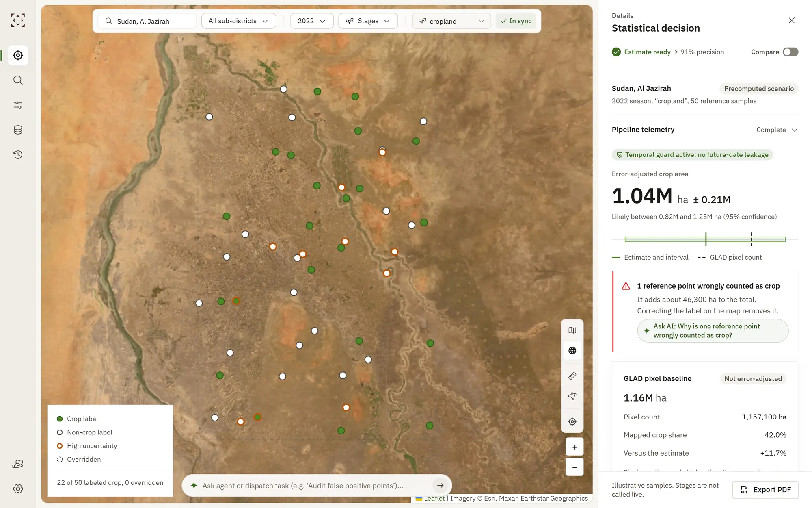Click the 1,157,100 ha pixel count value
Screen dimensions: 812x508
[764, 417]
